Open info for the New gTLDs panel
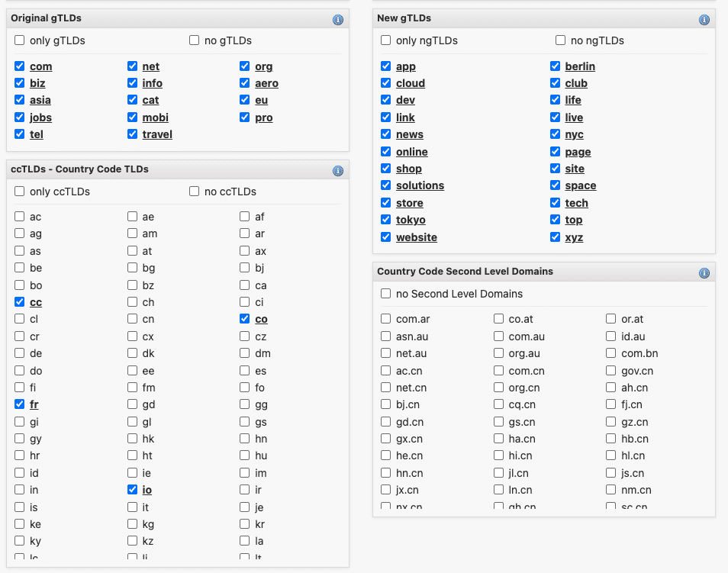The image size is (728, 573). tap(704, 20)
